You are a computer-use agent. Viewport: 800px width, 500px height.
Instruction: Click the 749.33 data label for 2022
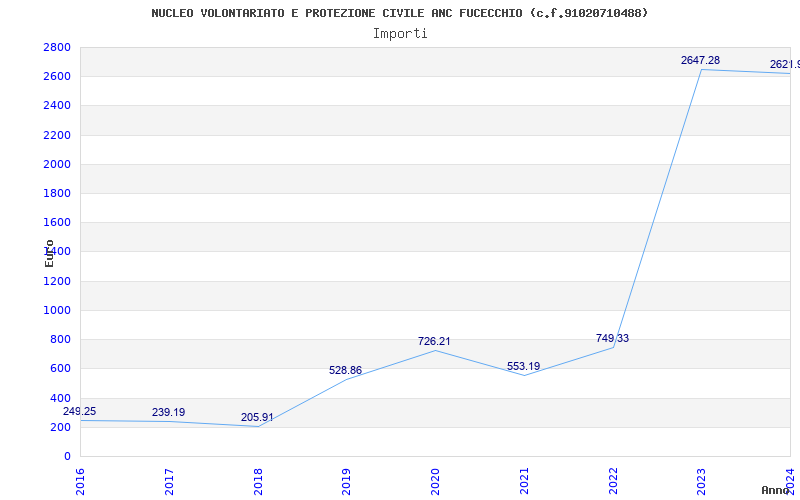pos(612,338)
